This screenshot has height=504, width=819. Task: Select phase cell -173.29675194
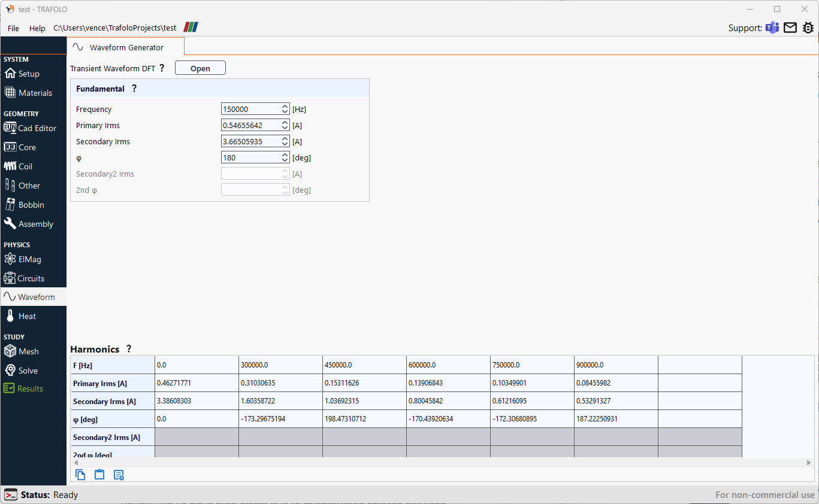pyautogui.click(x=280, y=419)
